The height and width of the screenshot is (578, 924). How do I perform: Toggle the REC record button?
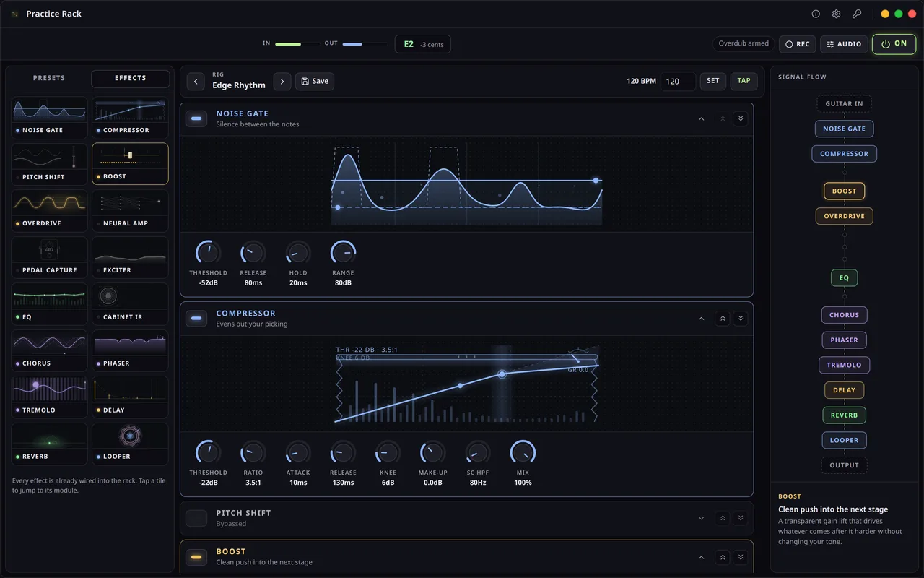pyautogui.click(x=797, y=44)
